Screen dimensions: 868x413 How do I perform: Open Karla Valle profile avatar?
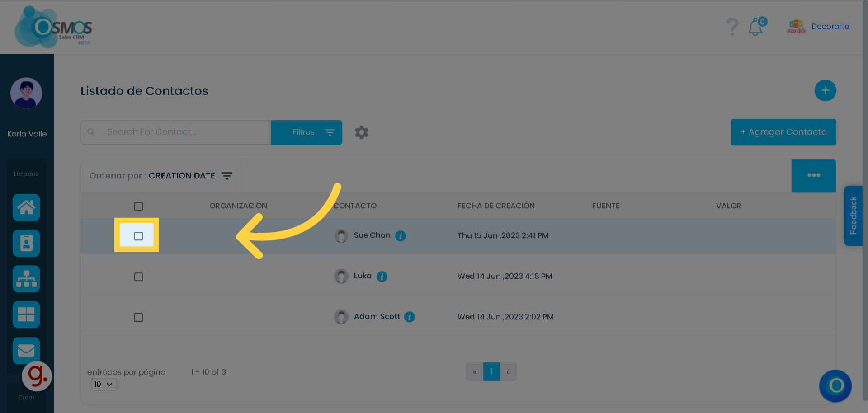pos(26,93)
